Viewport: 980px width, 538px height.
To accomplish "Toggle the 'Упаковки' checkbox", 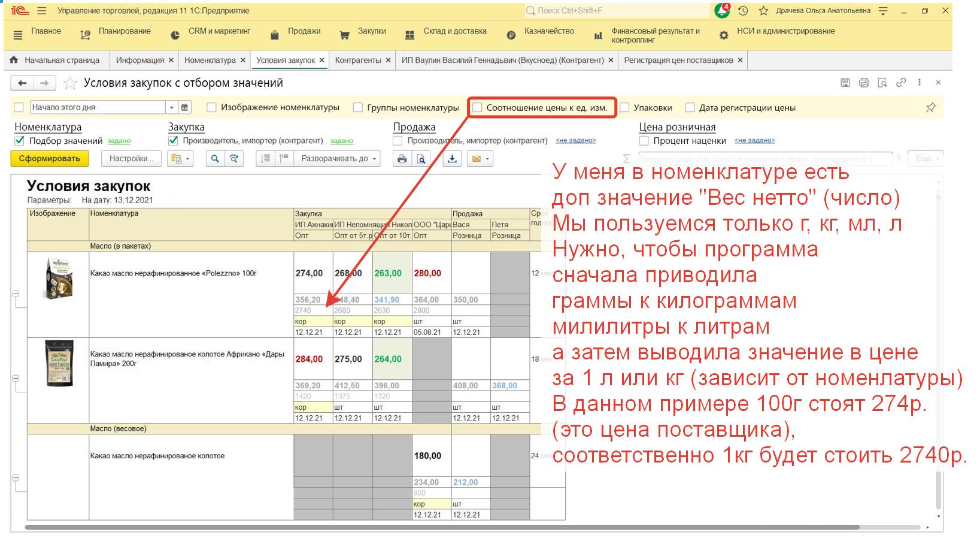I will click(625, 108).
